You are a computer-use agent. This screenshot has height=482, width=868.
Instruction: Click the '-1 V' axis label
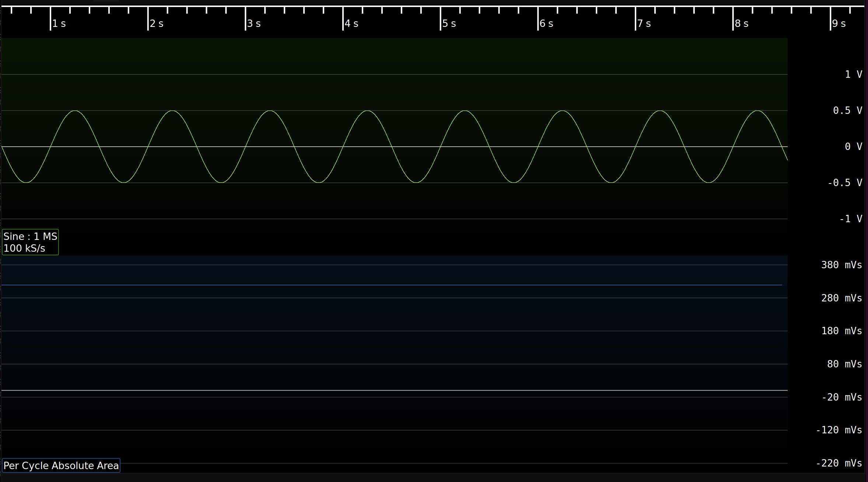coord(851,219)
